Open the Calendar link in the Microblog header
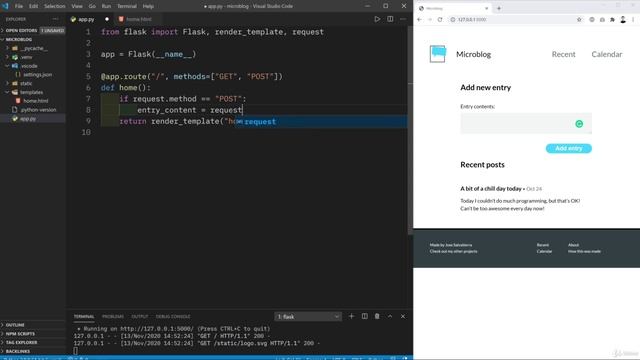The height and width of the screenshot is (360, 640). [607, 54]
